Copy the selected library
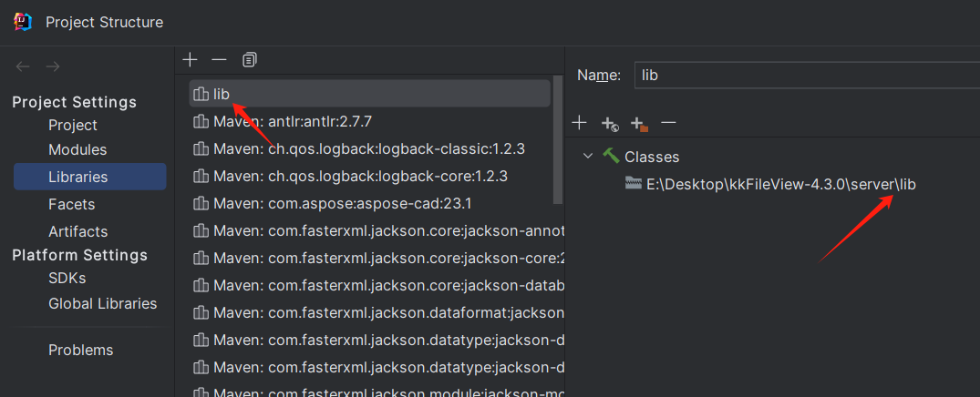This screenshot has height=397, width=980. tap(250, 59)
